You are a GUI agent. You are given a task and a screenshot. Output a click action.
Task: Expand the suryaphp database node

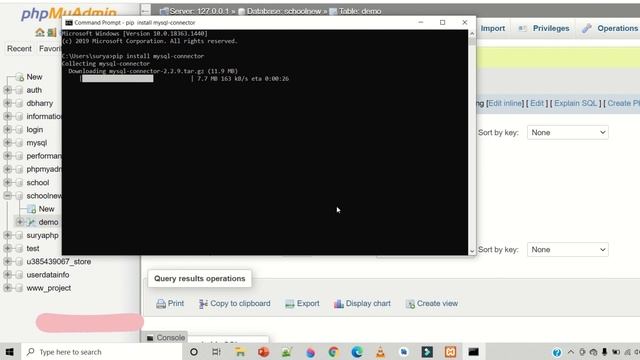(7, 235)
